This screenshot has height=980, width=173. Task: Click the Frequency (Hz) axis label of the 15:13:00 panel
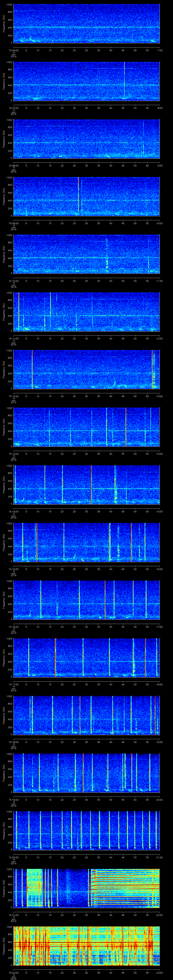[x=4, y=427]
